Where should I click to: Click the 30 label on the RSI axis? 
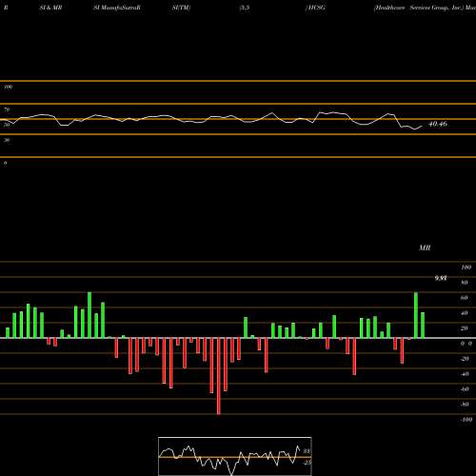(x=7, y=140)
